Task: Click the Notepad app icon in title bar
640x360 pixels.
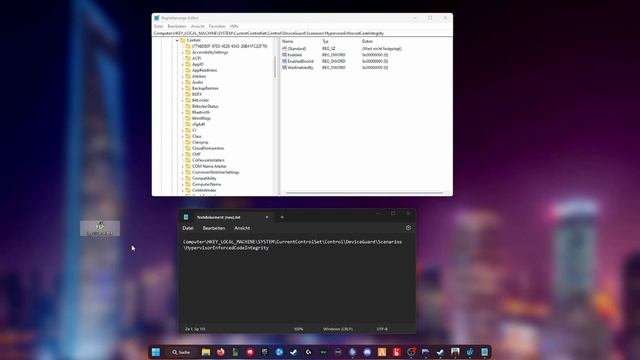Action: 186,217
